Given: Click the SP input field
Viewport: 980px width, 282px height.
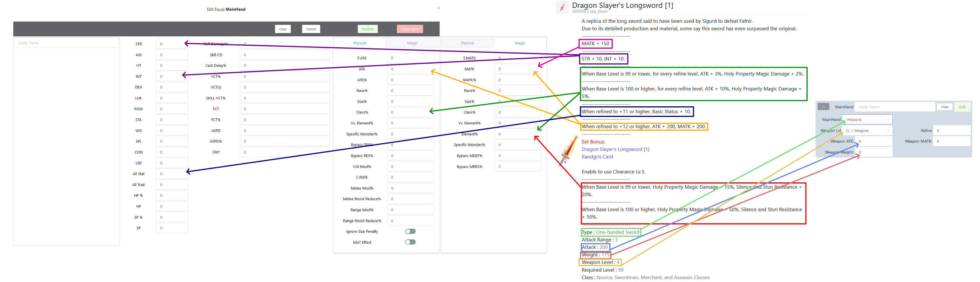Looking at the screenshot, I should tap(171, 228).
